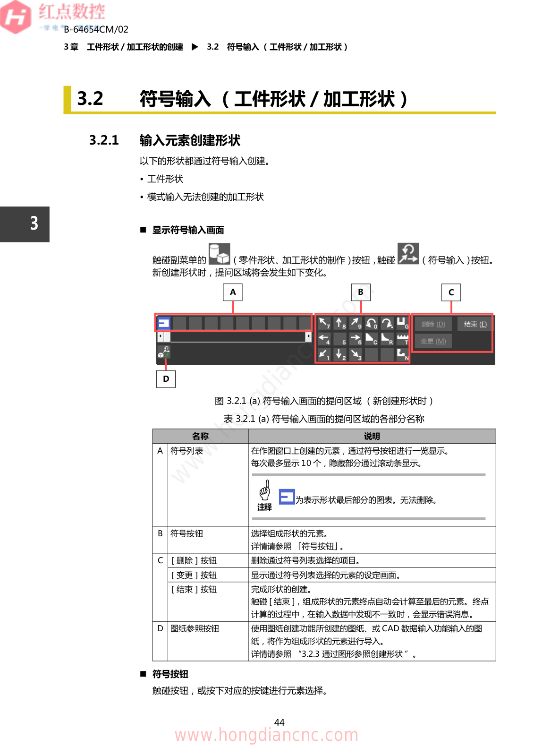Screen dimensions: 534x756
Task: Select the right arrow 6 symbol button
Action: (356, 339)
